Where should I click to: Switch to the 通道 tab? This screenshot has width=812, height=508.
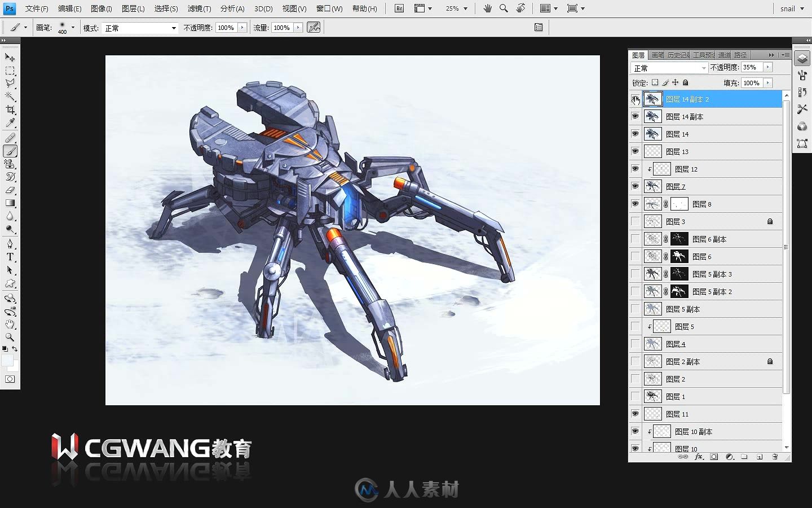(x=725, y=55)
